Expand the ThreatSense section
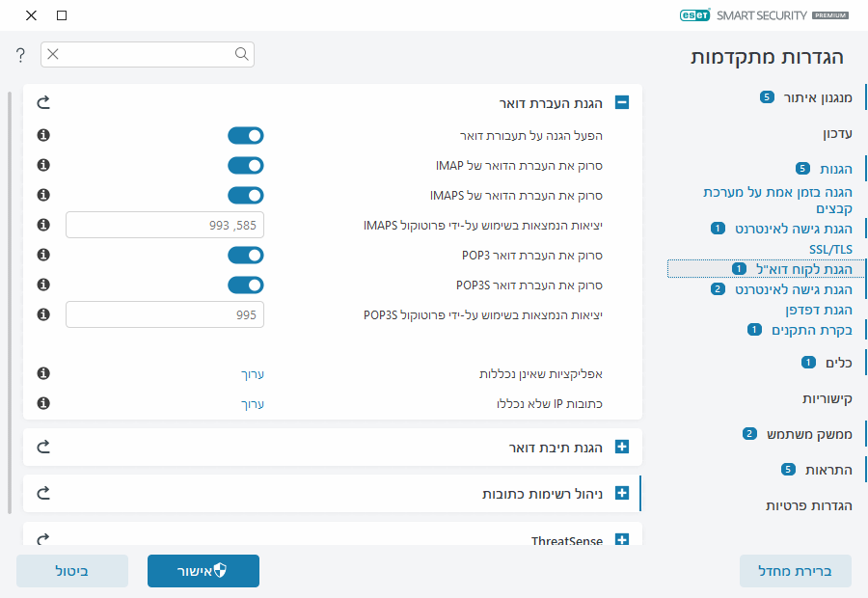Image resolution: width=868 pixels, height=598 pixels. (621, 537)
